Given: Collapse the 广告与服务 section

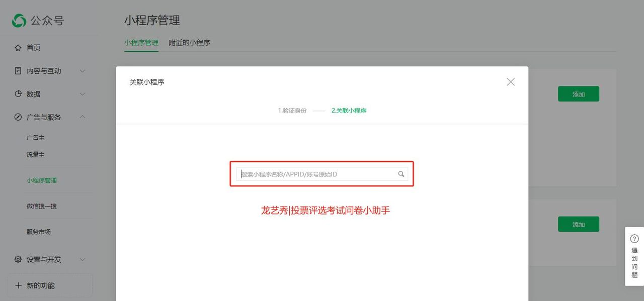Looking at the screenshot, I should pos(83,117).
